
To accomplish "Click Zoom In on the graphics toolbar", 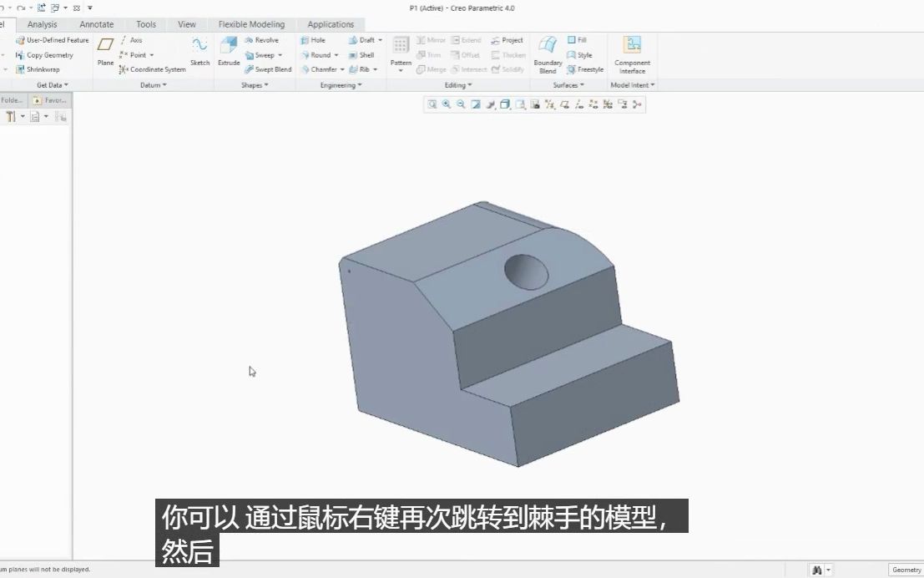I will click(x=447, y=104).
